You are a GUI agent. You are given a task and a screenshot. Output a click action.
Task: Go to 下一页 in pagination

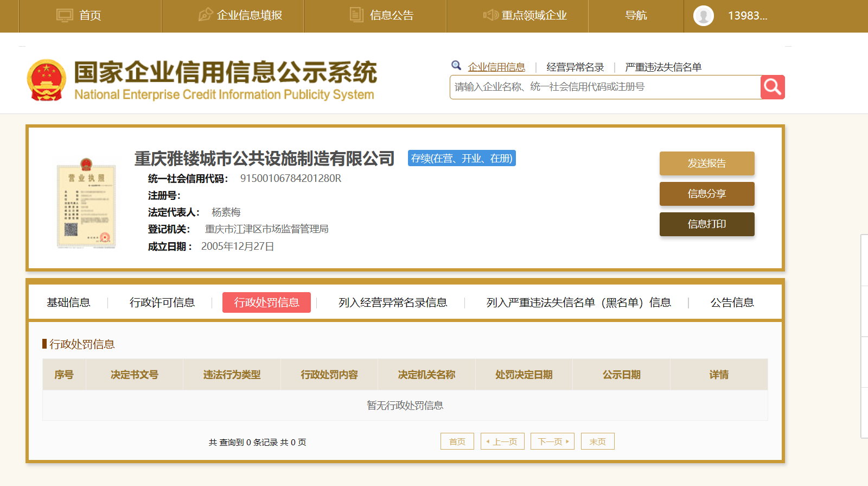tap(552, 441)
